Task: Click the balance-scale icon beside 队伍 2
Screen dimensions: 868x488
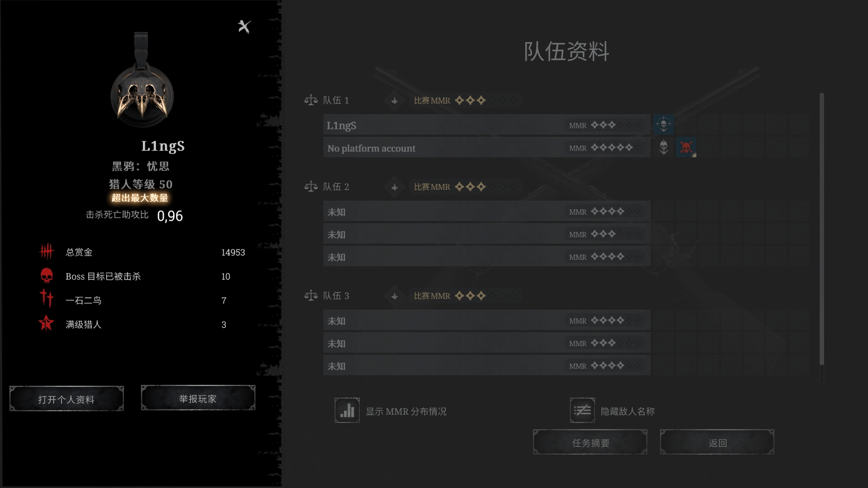Action: point(311,186)
